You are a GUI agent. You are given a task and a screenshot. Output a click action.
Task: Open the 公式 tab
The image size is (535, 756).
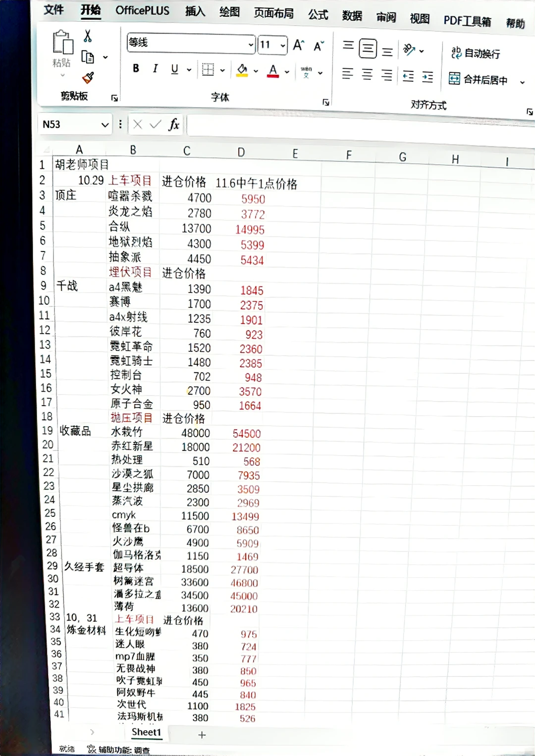pos(318,15)
